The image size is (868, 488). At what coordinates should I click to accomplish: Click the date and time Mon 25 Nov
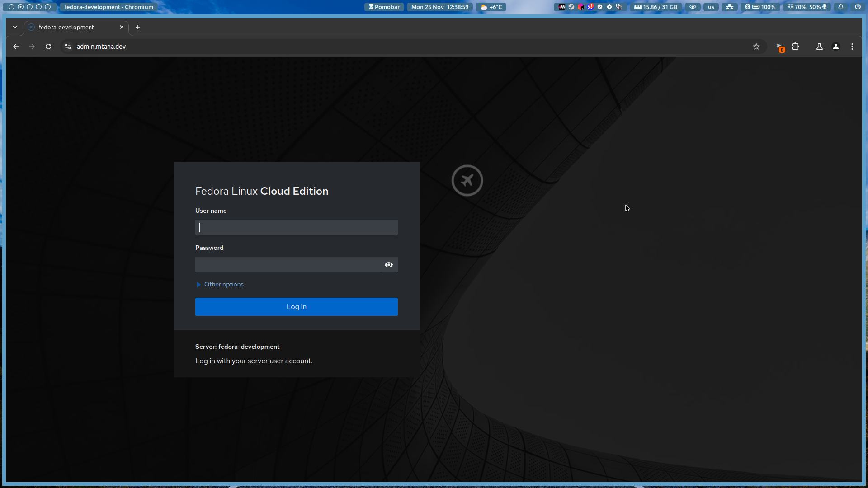tap(440, 7)
